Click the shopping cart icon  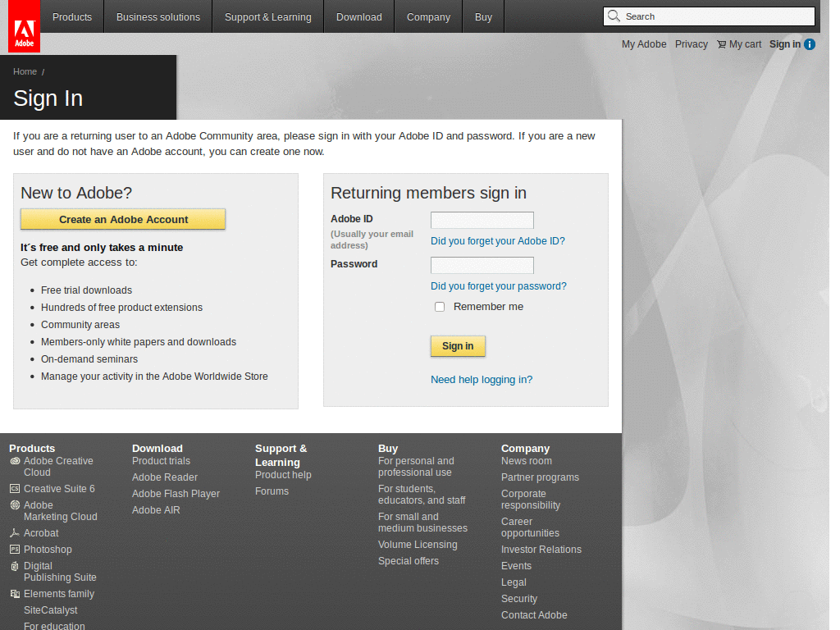pos(722,44)
